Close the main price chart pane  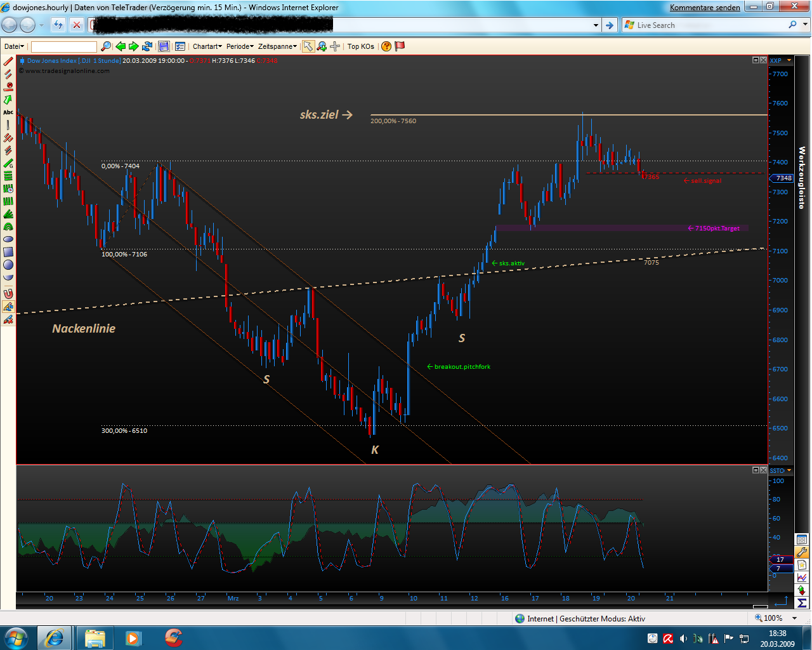763,60
